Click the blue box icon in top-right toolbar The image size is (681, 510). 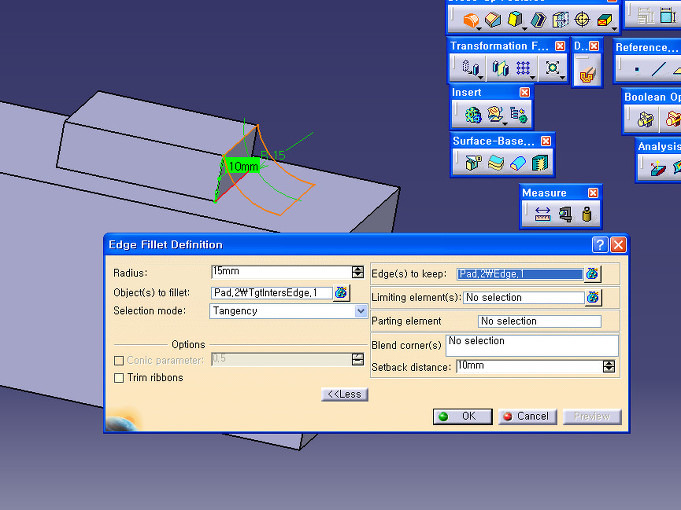tap(667, 16)
